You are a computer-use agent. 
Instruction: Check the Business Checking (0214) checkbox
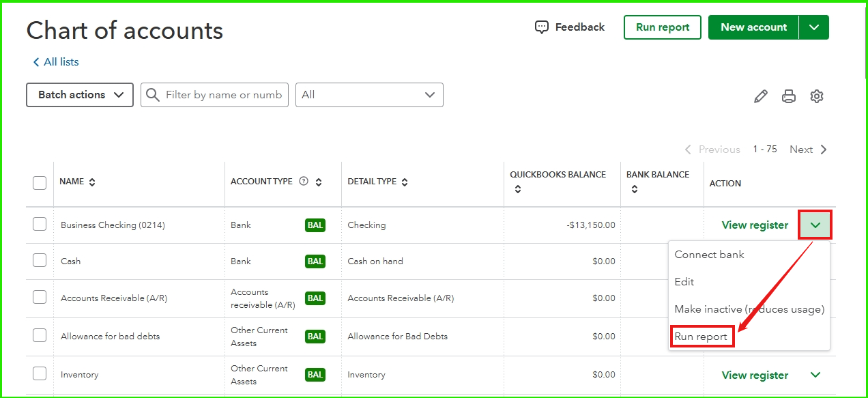[x=40, y=225]
